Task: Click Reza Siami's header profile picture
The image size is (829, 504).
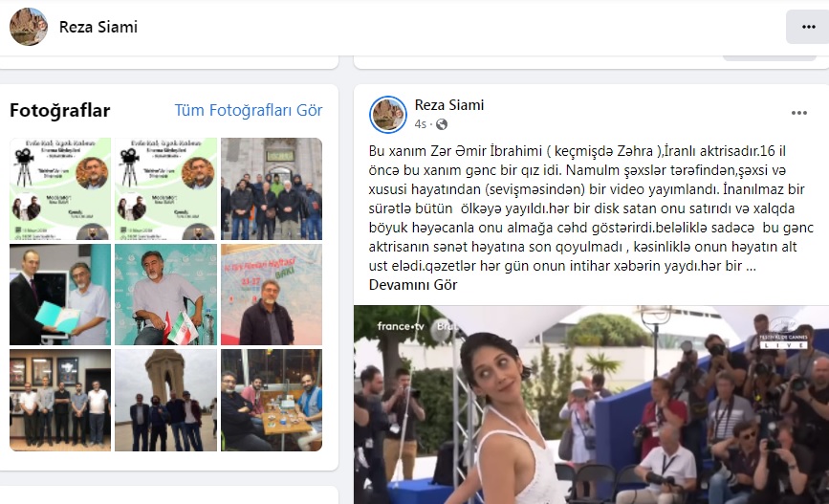Action: click(29, 27)
